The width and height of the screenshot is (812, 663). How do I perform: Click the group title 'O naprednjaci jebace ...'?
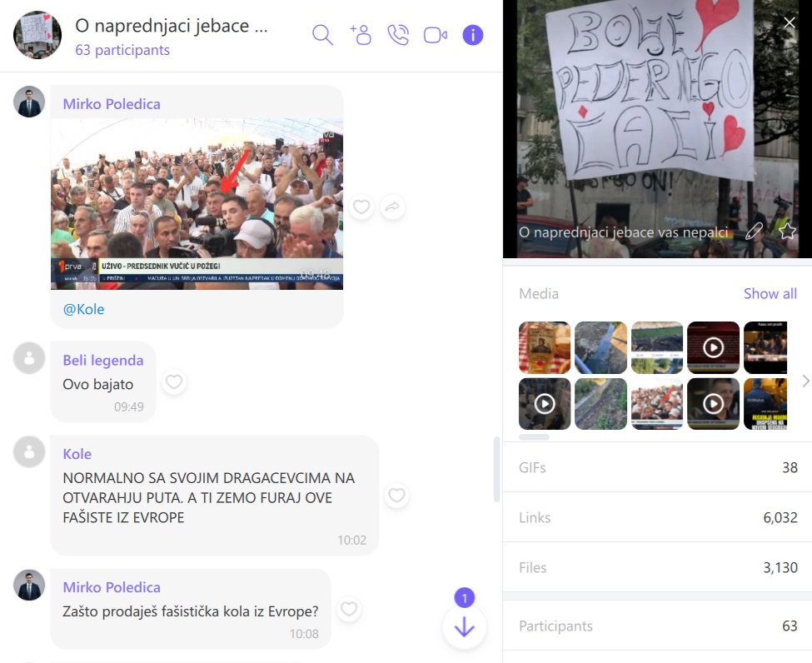point(172,25)
